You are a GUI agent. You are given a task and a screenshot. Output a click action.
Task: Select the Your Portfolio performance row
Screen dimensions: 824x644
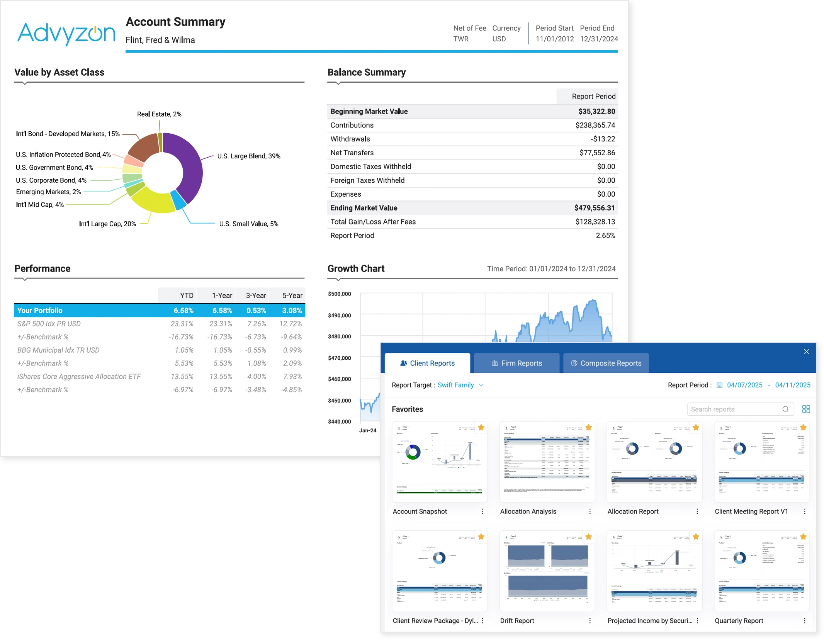tap(160, 311)
